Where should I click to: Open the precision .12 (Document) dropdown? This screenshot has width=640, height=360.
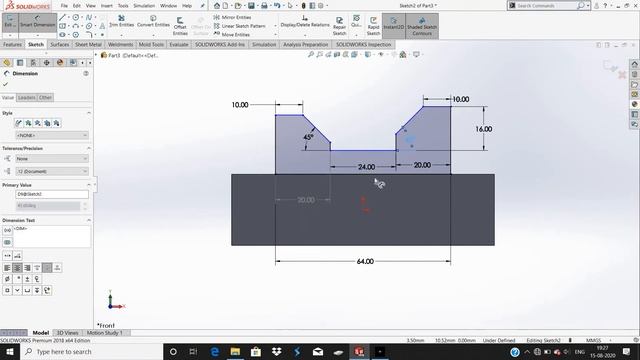click(52, 171)
